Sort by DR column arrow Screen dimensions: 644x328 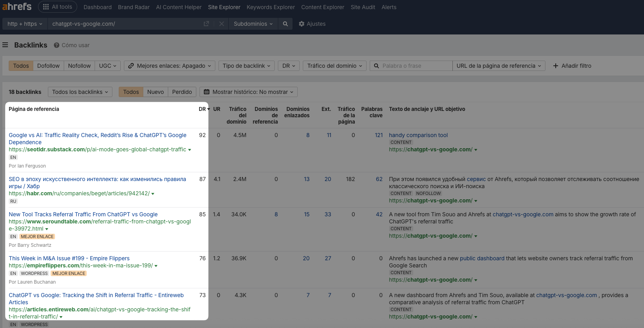(209, 109)
